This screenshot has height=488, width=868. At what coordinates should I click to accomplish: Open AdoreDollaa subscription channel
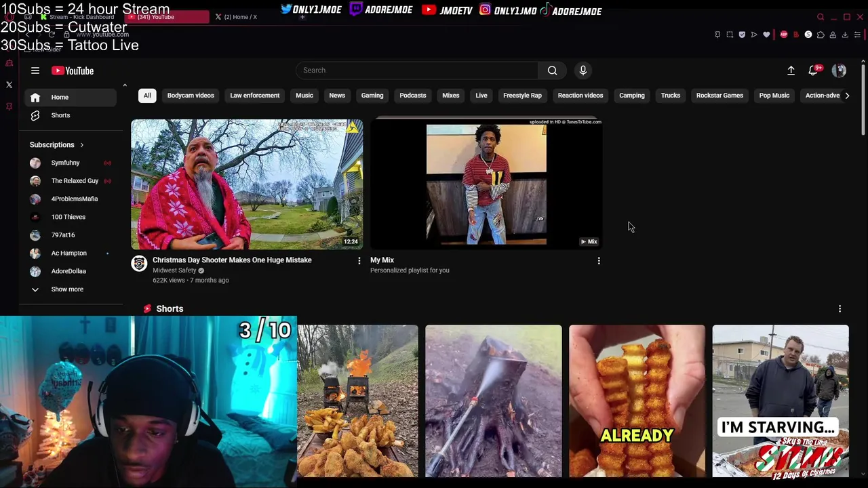[71, 272]
